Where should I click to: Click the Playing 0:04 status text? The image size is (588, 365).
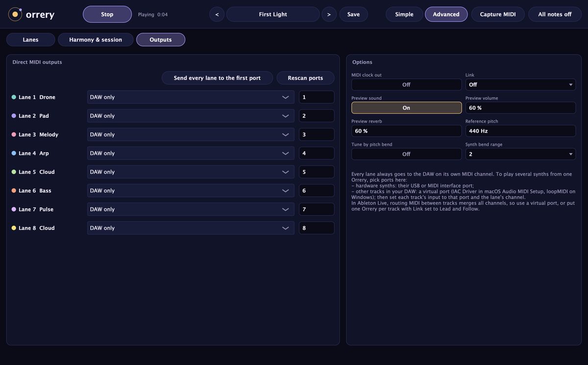pos(153,15)
